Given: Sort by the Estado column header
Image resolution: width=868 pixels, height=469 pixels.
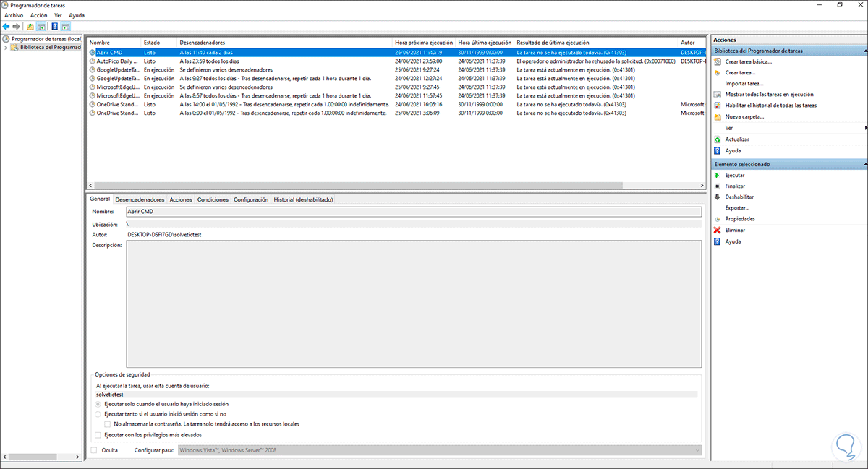Looking at the screenshot, I should coord(159,43).
